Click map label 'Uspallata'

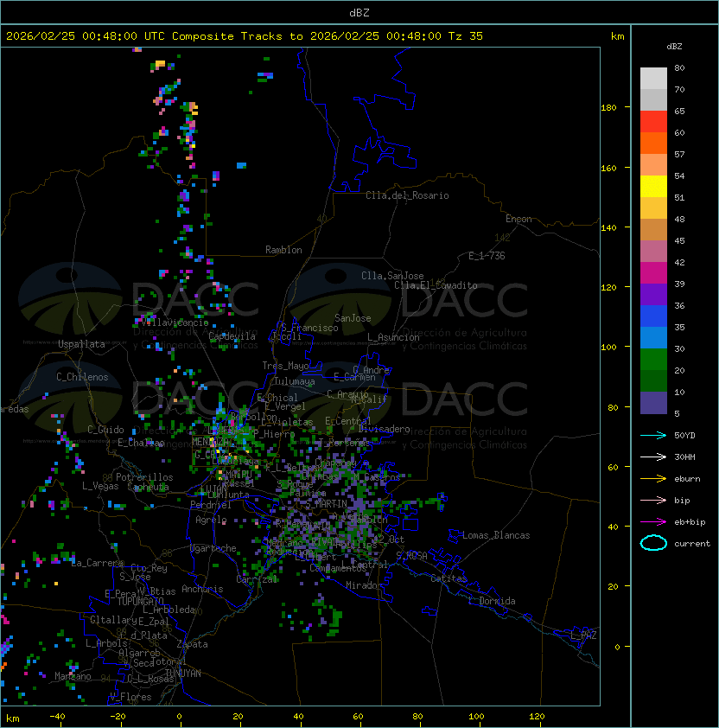[x=81, y=344]
